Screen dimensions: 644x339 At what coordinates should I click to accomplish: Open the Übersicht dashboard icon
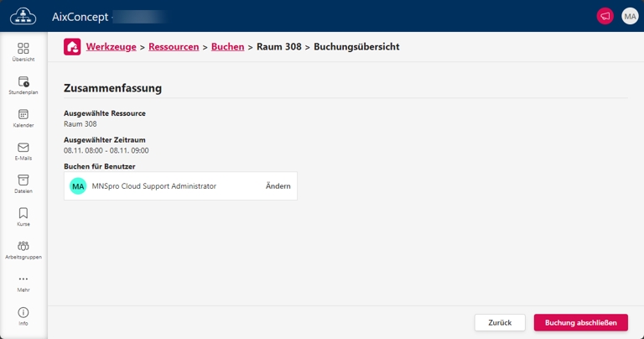[x=23, y=49]
